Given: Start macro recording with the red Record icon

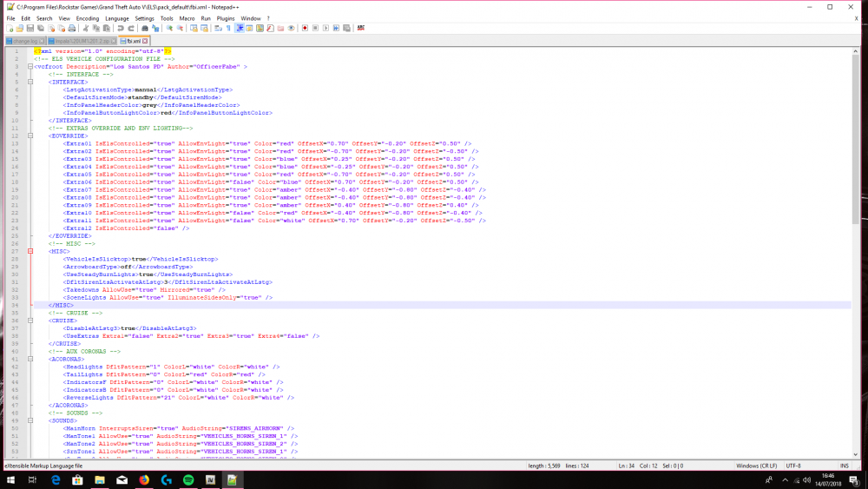Looking at the screenshot, I should pos(305,29).
